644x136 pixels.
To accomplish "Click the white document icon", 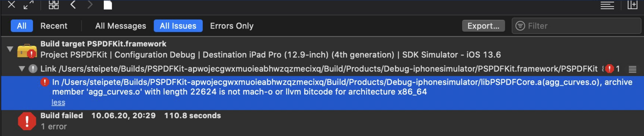I will click(108, 5).
